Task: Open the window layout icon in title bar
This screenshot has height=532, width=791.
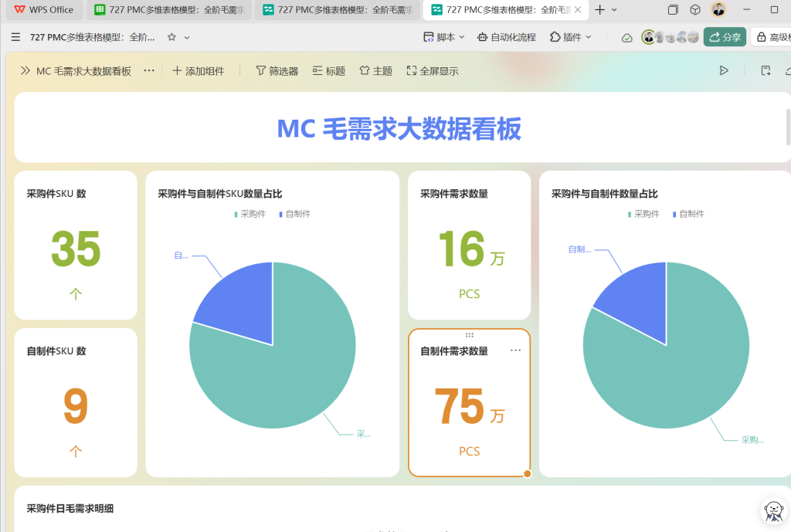Action: [x=673, y=9]
